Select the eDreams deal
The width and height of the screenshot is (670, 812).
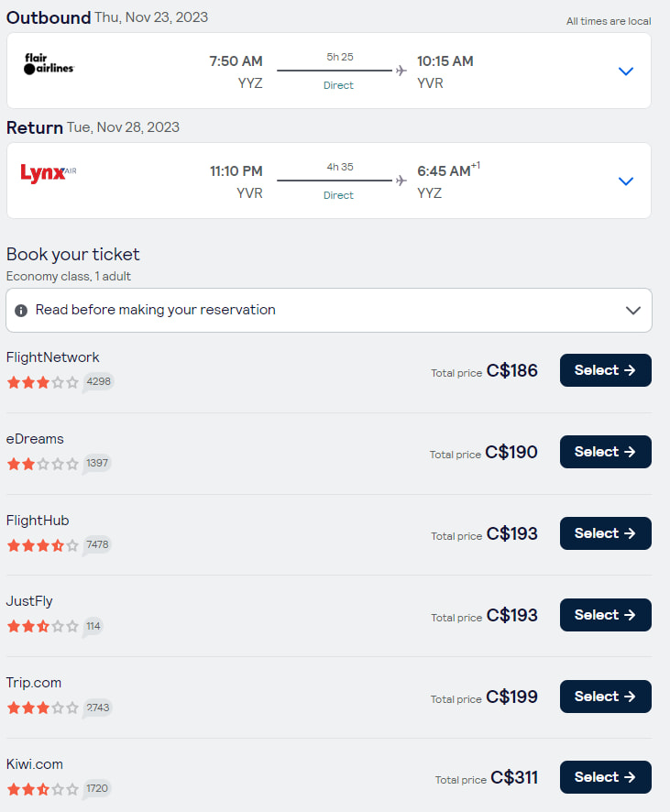click(x=605, y=452)
